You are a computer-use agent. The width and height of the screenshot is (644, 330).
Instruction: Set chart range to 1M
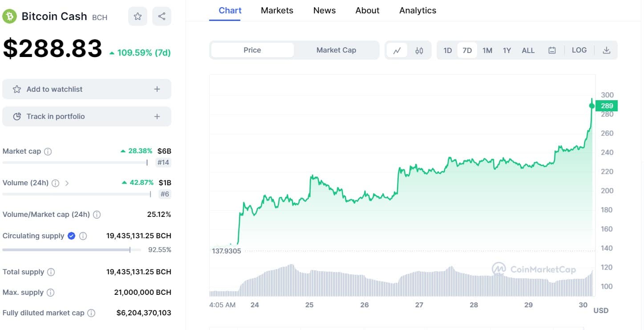[487, 50]
